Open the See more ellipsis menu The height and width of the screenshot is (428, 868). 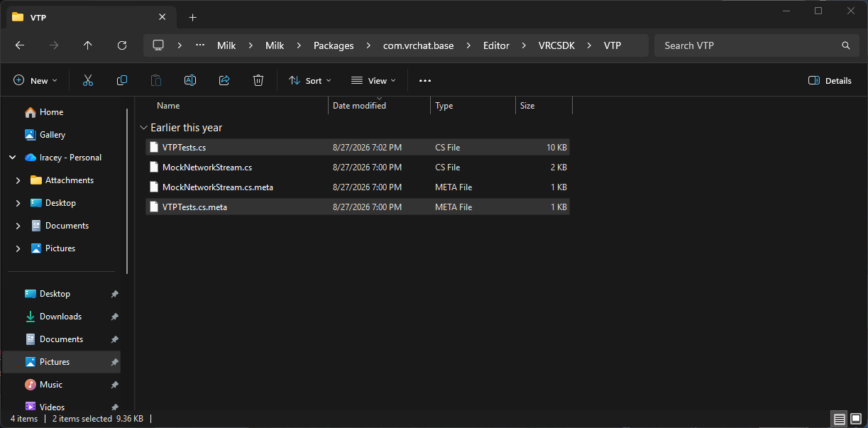(x=425, y=81)
